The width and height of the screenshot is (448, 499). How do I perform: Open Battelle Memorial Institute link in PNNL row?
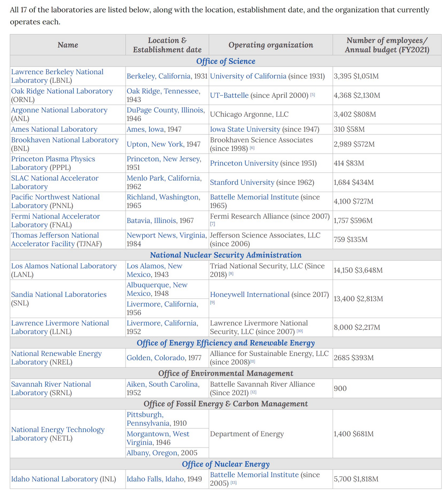click(254, 197)
